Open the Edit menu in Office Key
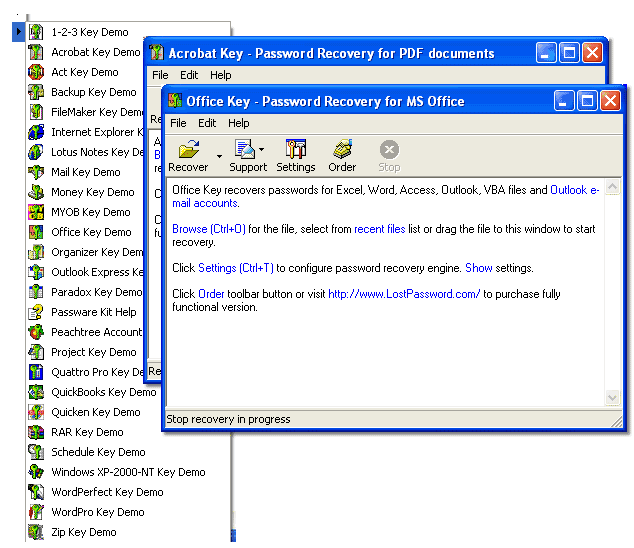The height and width of the screenshot is (548, 634). coord(207,123)
